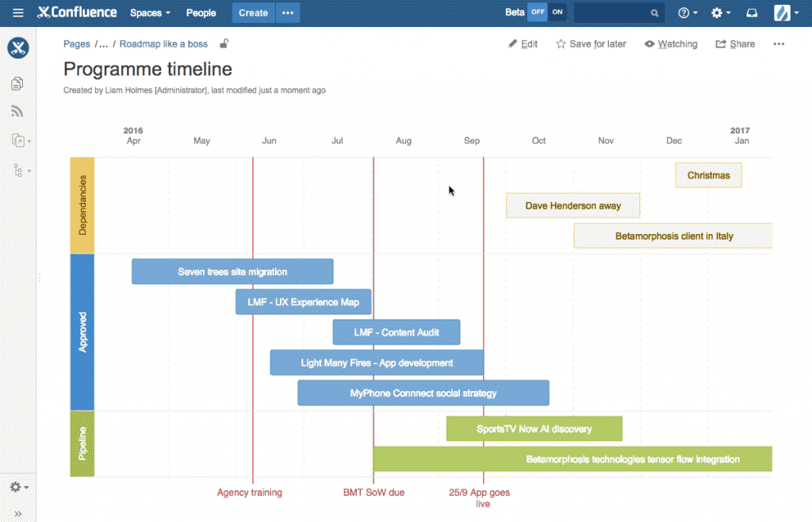Open the hamburger navigation menu
Screen dimensions: 812x522
[17, 13]
